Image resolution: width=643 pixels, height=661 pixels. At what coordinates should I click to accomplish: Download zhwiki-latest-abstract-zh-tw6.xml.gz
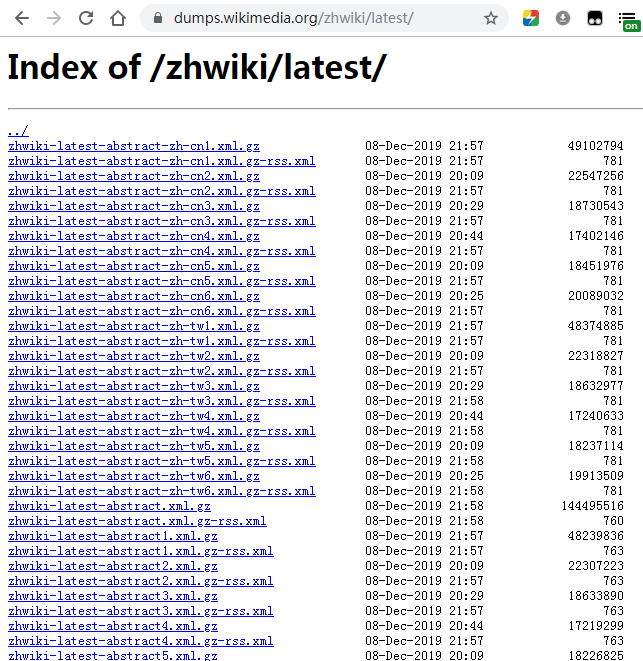tap(134, 476)
